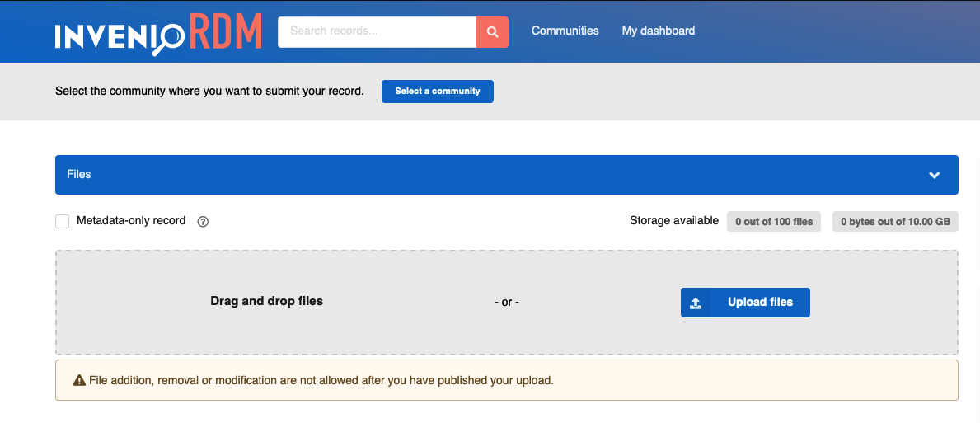The image size is (980, 423).
Task: Open the Metadata-only record help icon
Action: pyautogui.click(x=203, y=221)
